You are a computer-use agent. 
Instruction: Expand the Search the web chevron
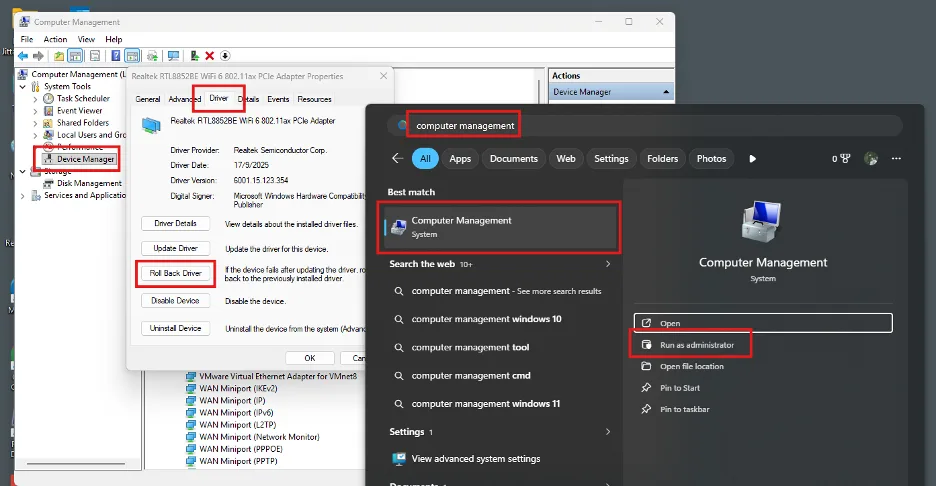tap(608, 264)
